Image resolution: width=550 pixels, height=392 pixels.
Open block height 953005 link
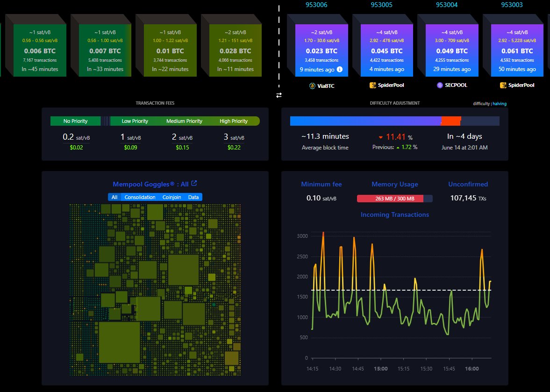382,5
